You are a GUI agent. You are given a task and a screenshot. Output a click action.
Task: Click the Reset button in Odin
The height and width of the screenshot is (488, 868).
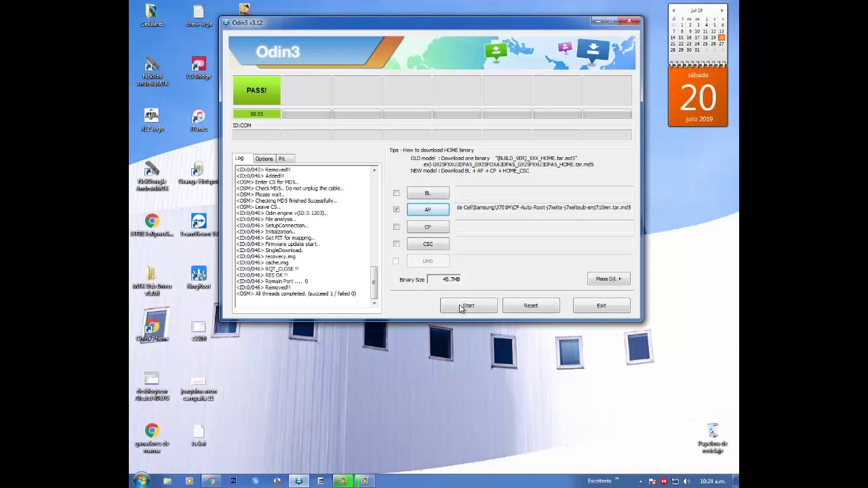(x=531, y=306)
